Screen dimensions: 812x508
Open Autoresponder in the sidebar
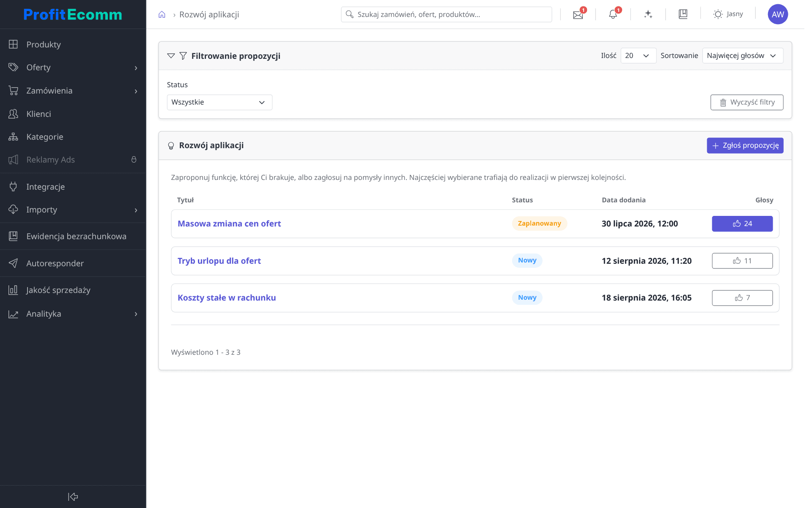pos(73,263)
